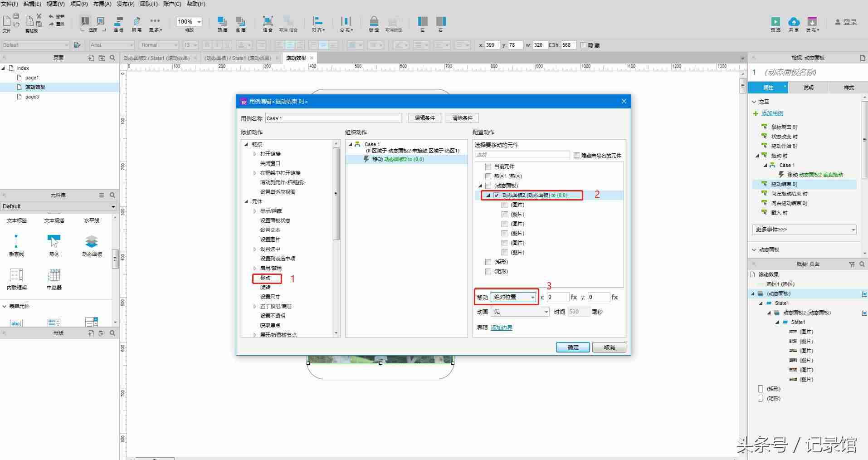
Task: Click the 登录 login button
Action: 846,22
